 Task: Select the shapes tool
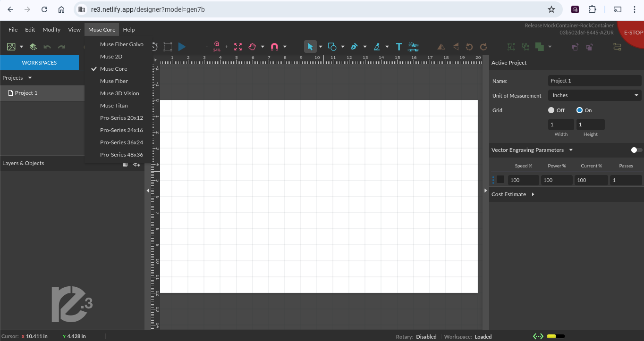[332, 47]
